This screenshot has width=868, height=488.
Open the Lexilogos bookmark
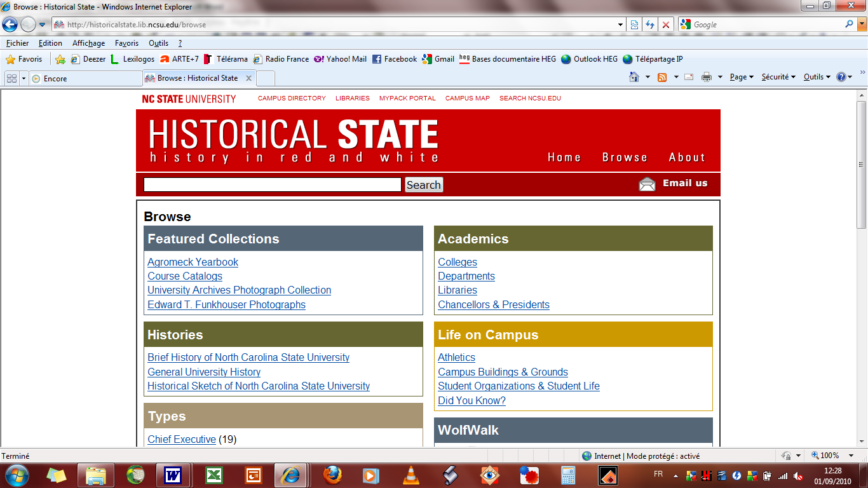click(132, 59)
